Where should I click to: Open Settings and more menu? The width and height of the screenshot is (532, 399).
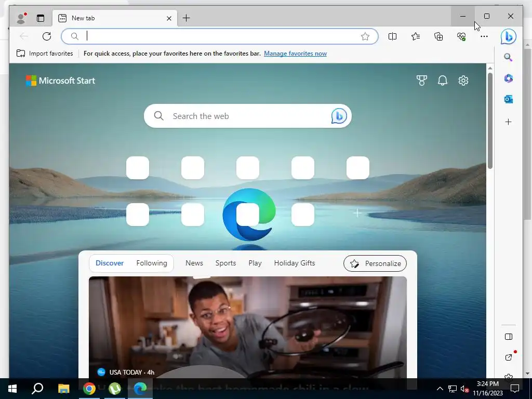(484, 36)
